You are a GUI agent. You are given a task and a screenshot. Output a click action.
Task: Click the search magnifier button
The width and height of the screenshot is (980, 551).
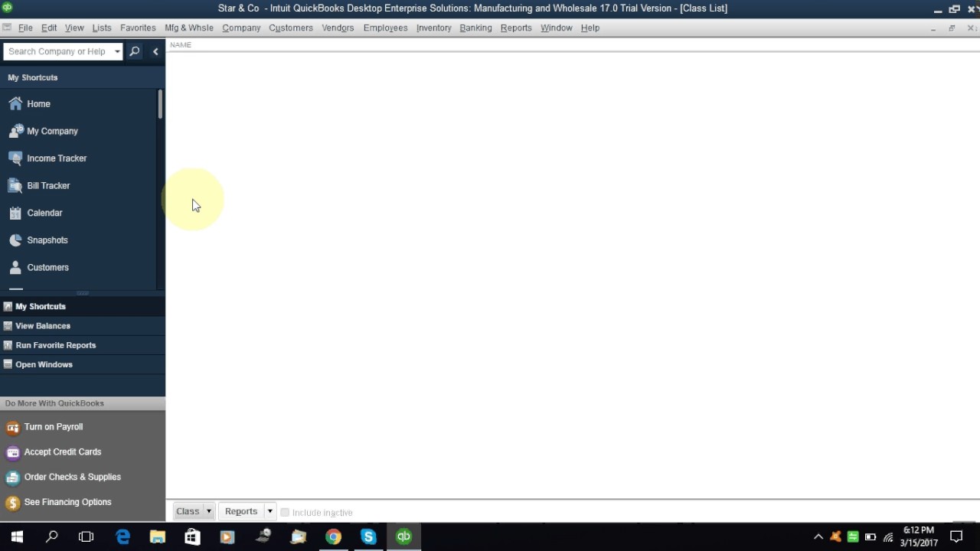(135, 51)
